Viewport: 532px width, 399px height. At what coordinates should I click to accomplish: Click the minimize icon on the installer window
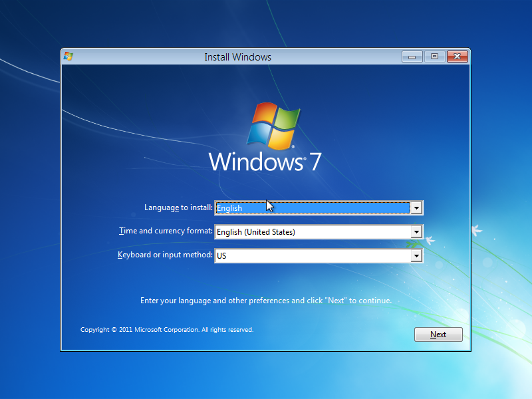click(x=412, y=57)
